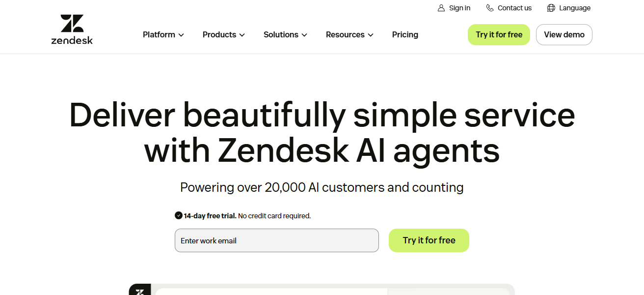Expand the Platform dropdown
This screenshot has width=644, height=295.
click(x=163, y=34)
